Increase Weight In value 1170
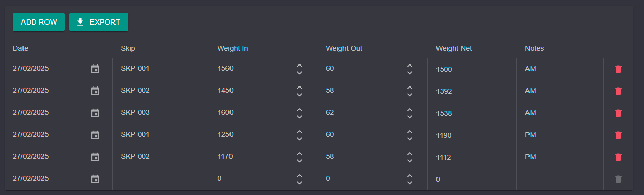 point(300,154)
